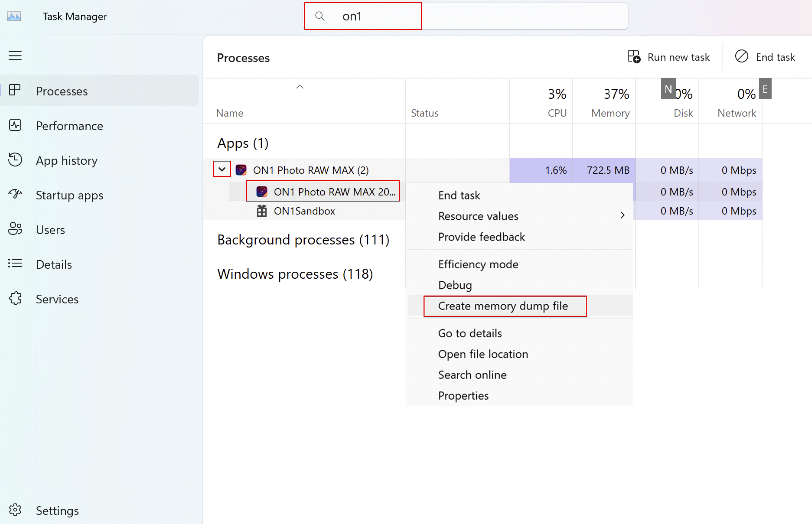Click the Apps (1) group heading
This screenshot has height=524, width=812.
point(243,143)
